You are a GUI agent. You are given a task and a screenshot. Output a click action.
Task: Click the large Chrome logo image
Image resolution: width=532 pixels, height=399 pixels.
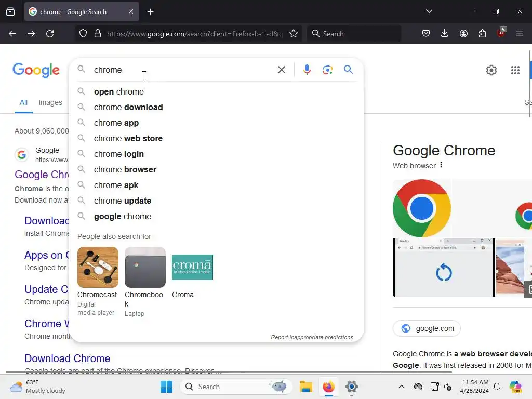pyautogui.click(x=422, y=208)
